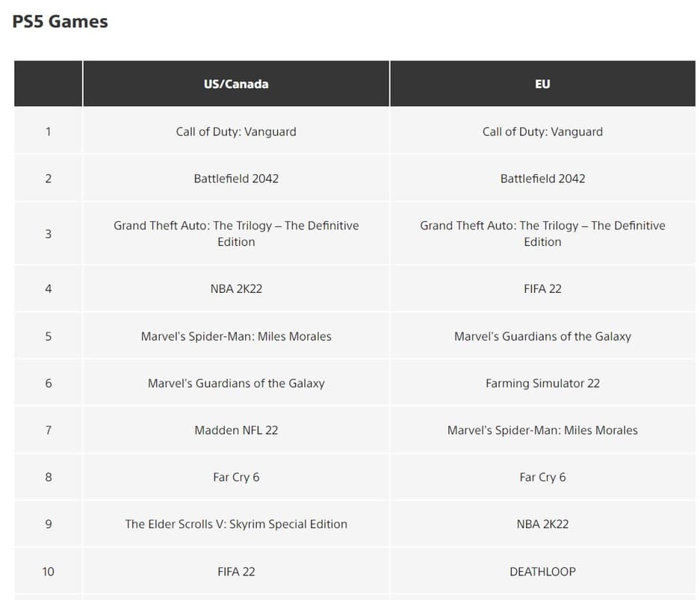Screen dimensions: 700x600
Task: Click The Elder Scrolls V: Skyrim entry
Action: 236,525
